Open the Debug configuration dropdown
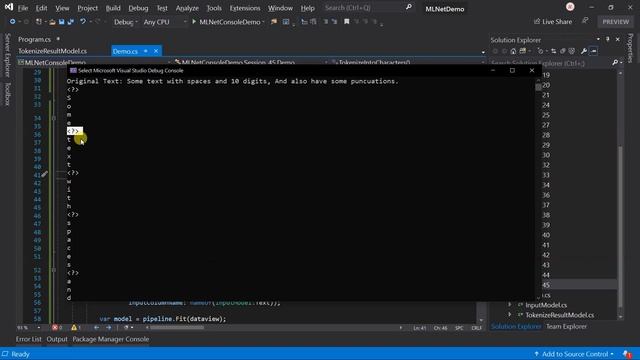 click(125, 22)
